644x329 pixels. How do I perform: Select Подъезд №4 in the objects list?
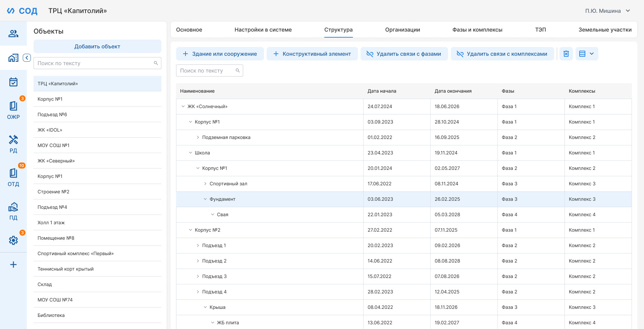pos(97,207)
